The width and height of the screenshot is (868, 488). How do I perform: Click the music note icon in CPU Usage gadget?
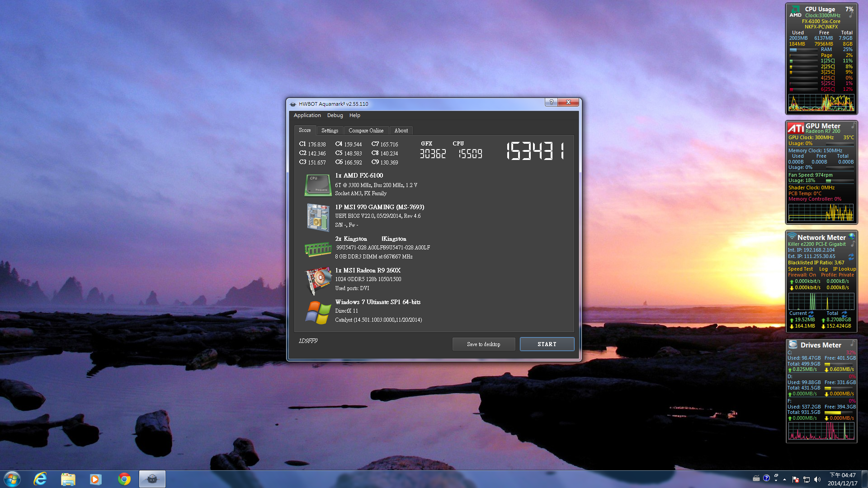pyautogui.click(x=851, y=15)
